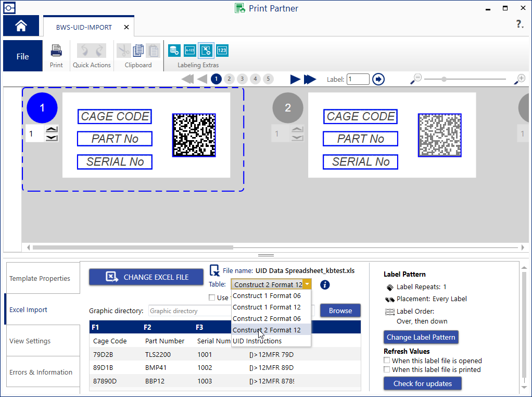Enable 'When this label file is opened'

point(387,361)
